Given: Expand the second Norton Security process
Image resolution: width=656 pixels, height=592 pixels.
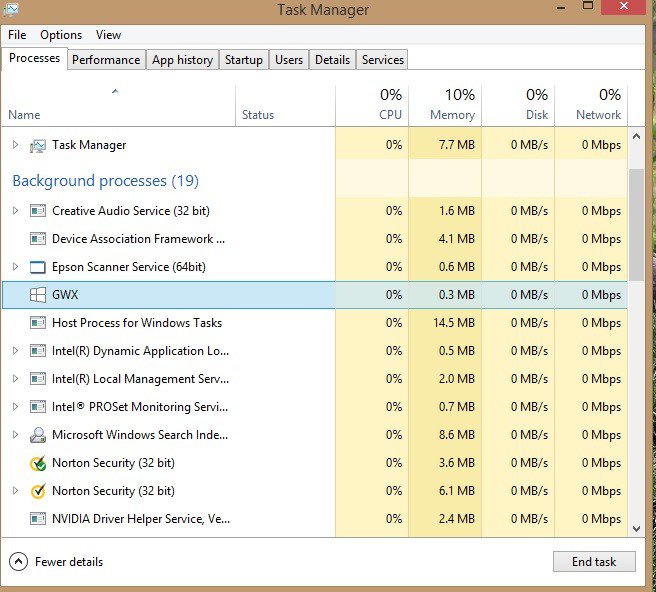Looking at the screenshot, I should [x=15, y=491].
